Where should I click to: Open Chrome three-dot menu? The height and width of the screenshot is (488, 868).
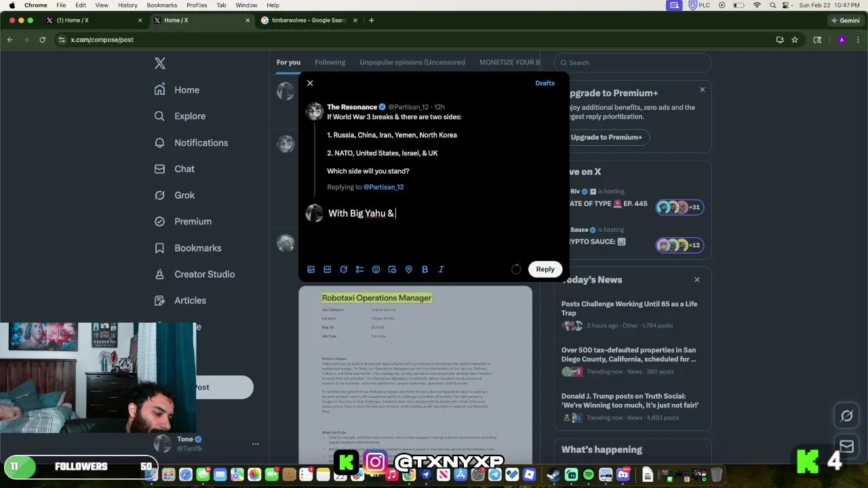858,40
